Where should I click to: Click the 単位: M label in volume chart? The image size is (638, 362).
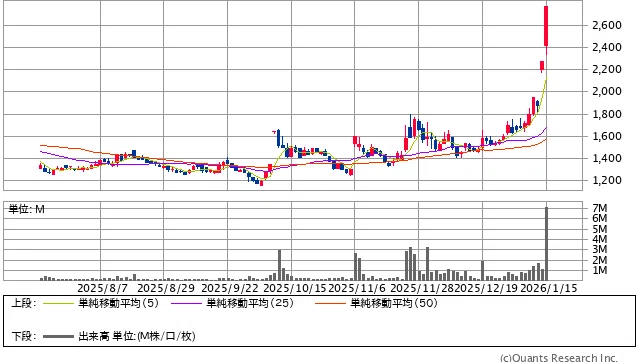[x=26, y=209]
